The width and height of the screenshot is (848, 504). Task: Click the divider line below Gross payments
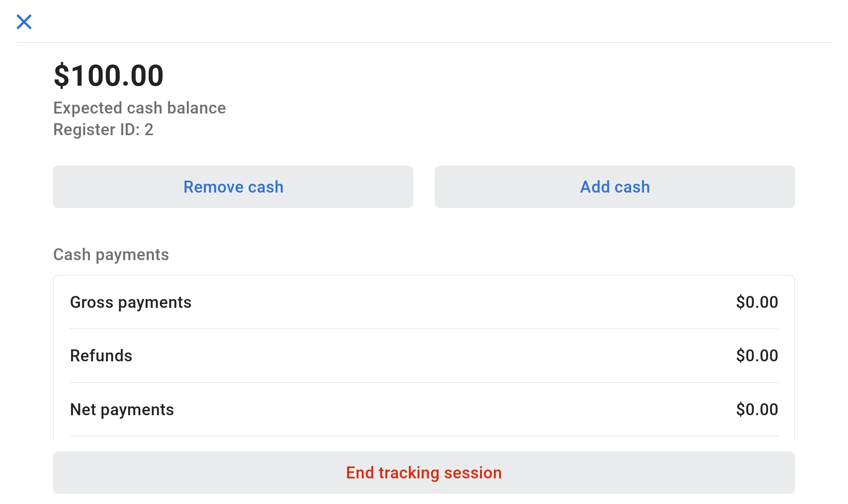point(424,329)
